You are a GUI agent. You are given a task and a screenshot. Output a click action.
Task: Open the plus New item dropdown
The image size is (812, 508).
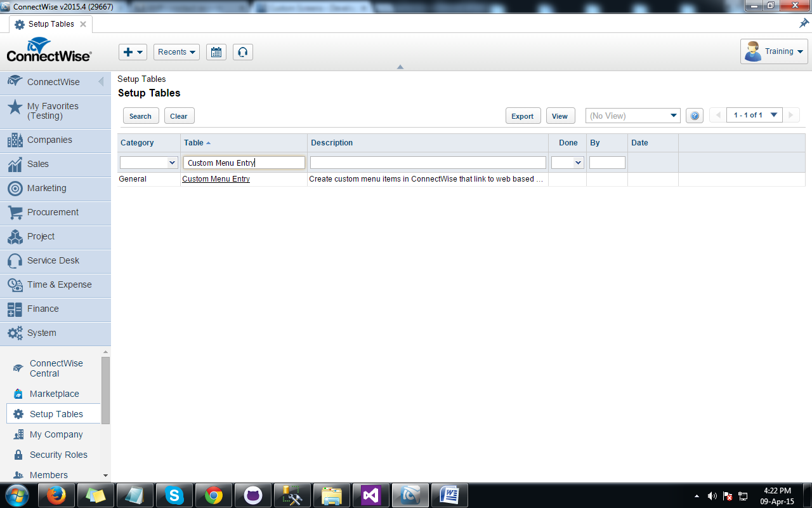point(133,52)
